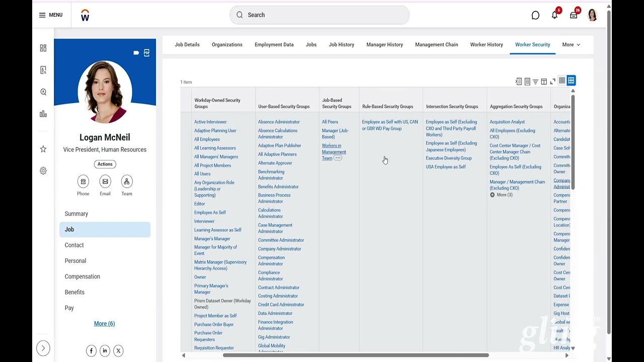Click the Email contact icon
644x362 pixels.
pos(105,182)
